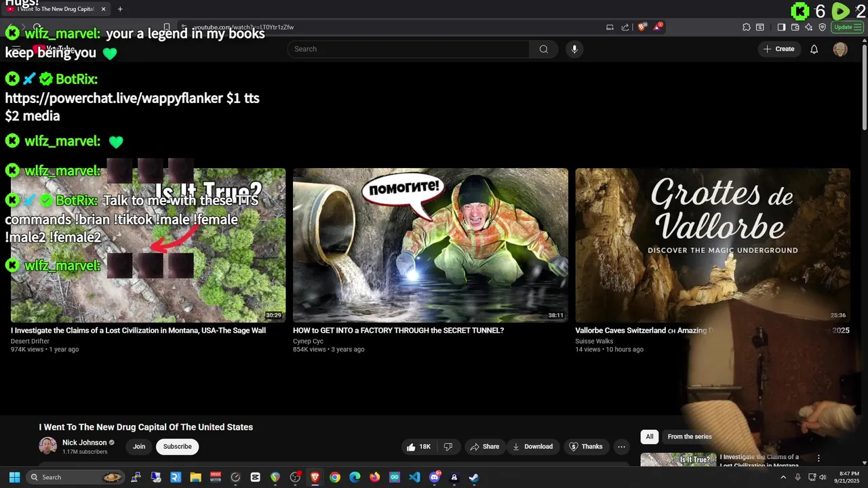Open File Explorer from the taskbar
Viewport: 868px width, 488px height.
[x=195, y=477]
